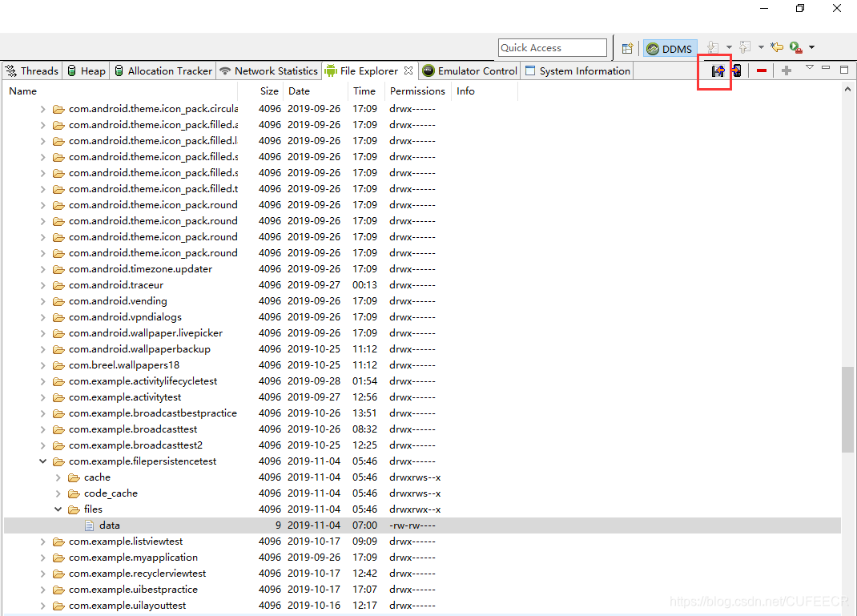Select the com.example.broadcastbestpractice folder
The height and width of the screenshot is (616, 857).
tap(153, 413)
